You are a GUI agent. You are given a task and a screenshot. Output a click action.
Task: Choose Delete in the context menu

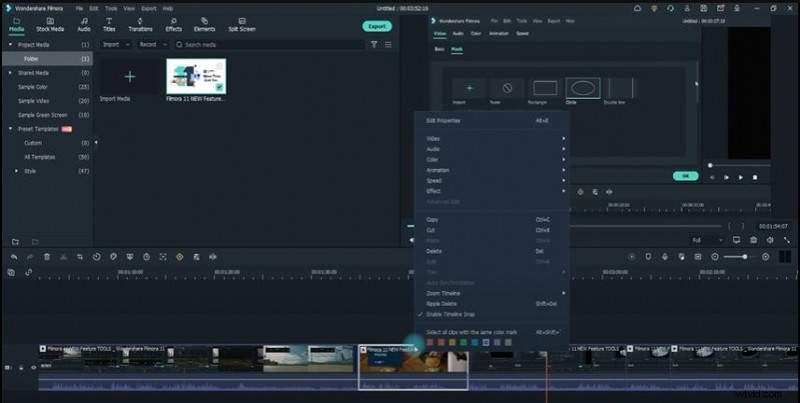tap(491, 251)
